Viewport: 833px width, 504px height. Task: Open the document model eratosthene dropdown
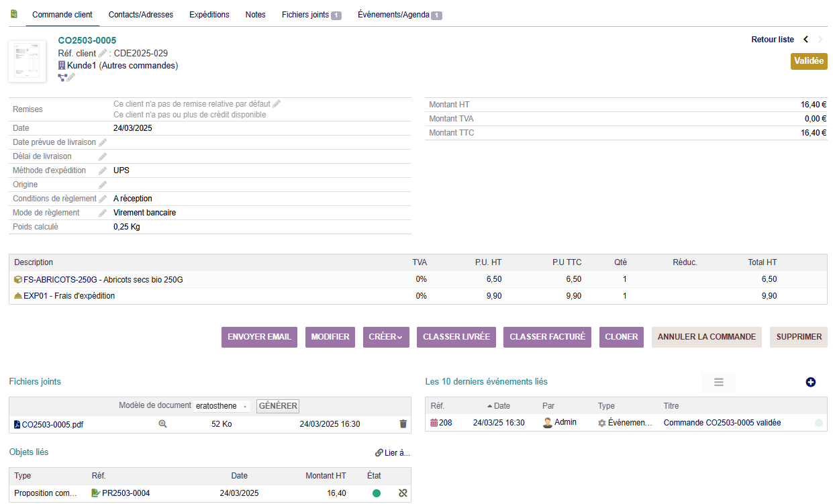(222, 406)
